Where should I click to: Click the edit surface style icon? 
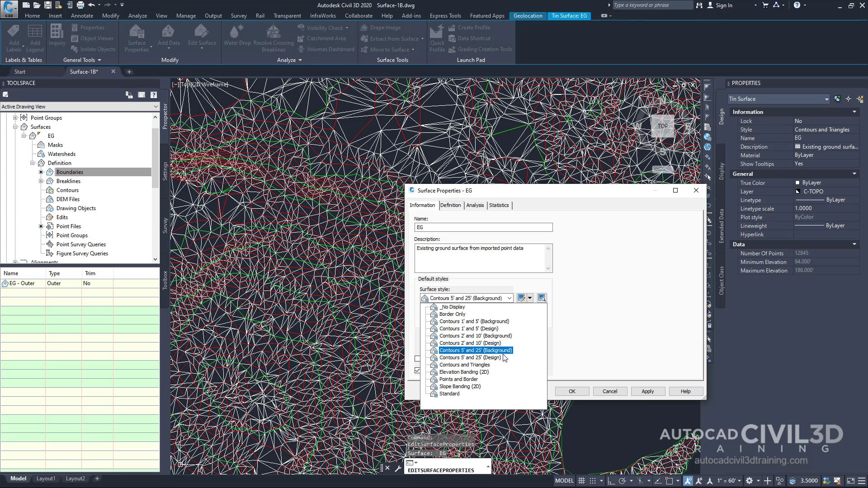click(x=521, y=298)
